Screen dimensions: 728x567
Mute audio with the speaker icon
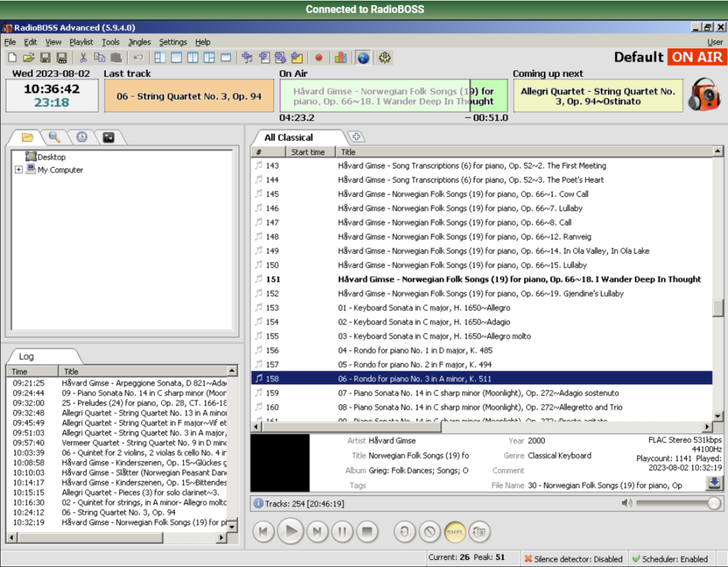point(626,503)
